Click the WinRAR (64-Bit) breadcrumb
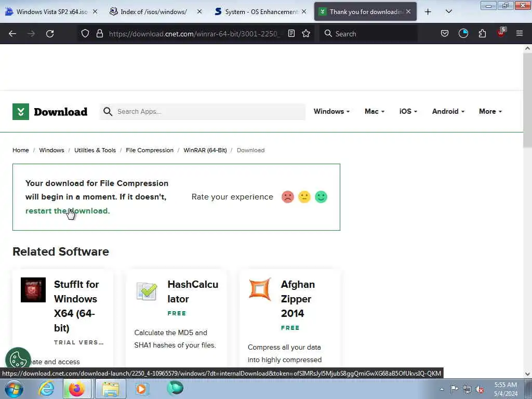Image resolution: width=532 pixels, height=399 pixels. (205, 150)
